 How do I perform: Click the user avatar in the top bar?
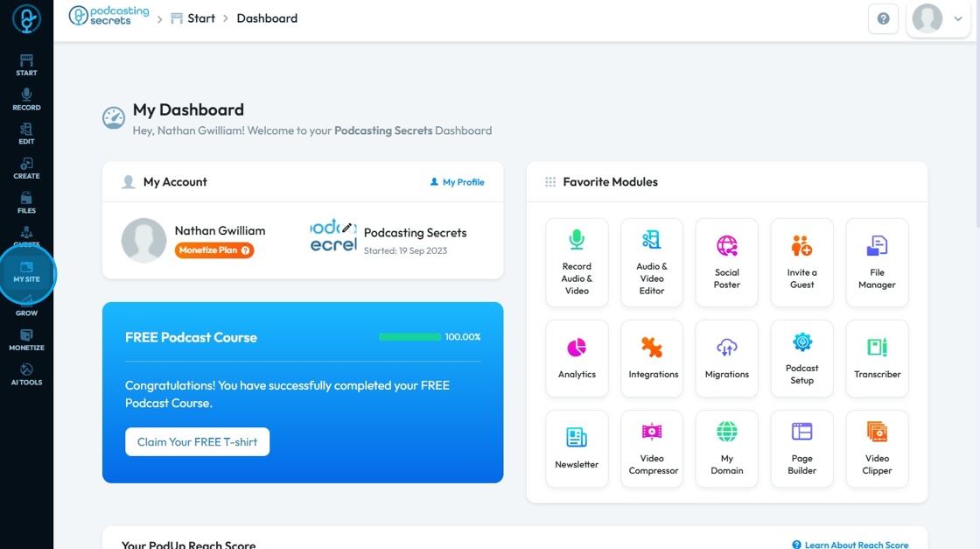pyautogui.click(x=927, y=18)
